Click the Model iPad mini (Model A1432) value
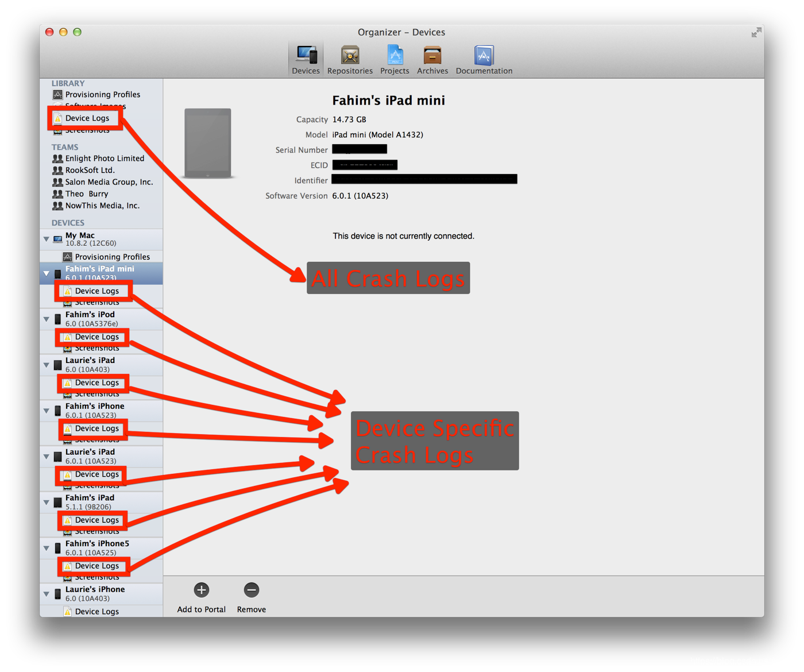 (377, 134)
